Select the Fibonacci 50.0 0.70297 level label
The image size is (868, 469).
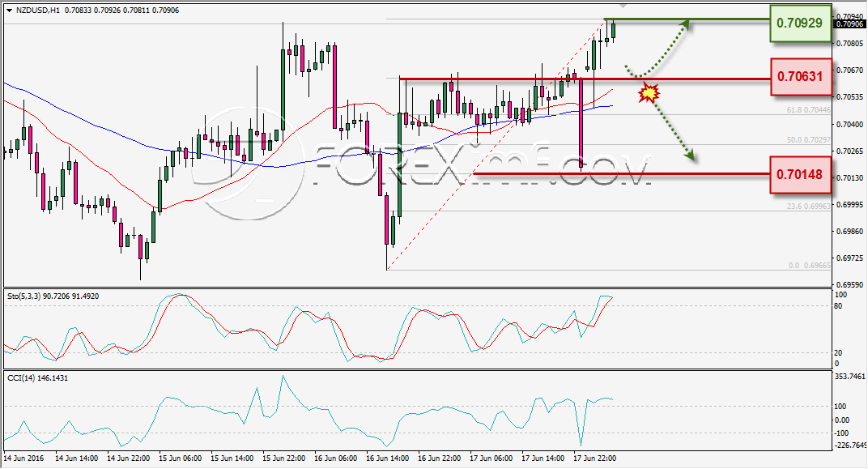click(808, 140)
